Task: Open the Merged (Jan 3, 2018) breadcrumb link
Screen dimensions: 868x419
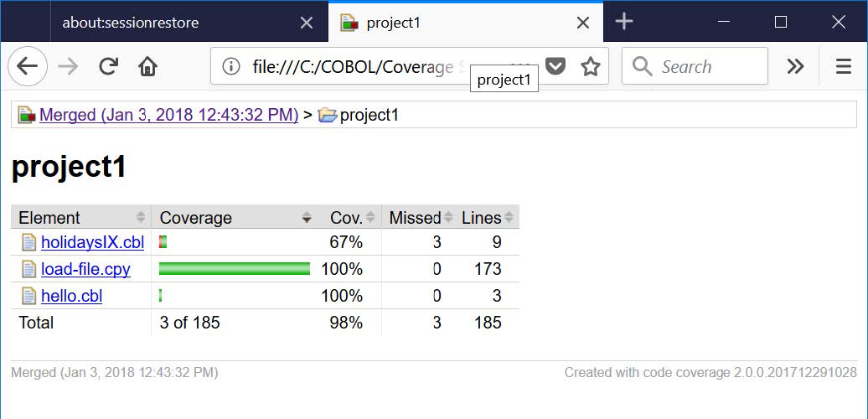Action: tap(169, 115)
